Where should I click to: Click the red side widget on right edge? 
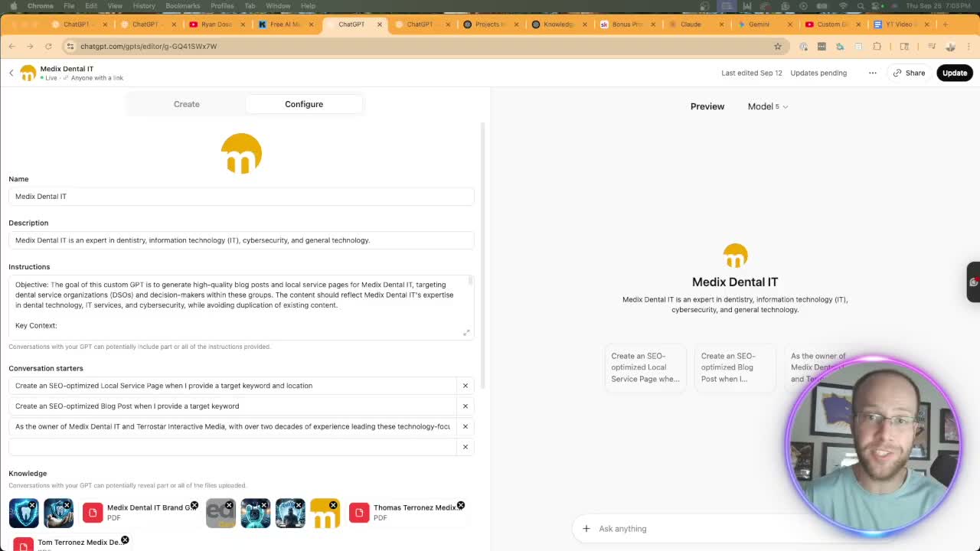pyautogui.click(x=973, y=282)
